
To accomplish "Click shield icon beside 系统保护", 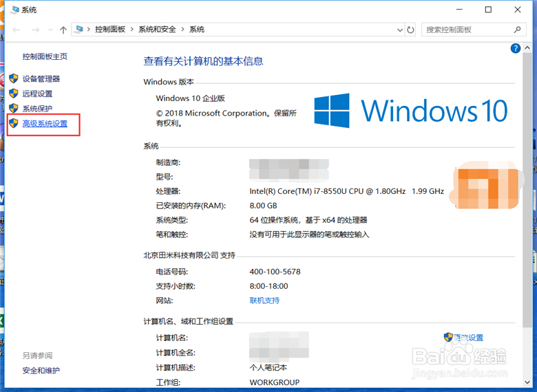I will point(13,109).
